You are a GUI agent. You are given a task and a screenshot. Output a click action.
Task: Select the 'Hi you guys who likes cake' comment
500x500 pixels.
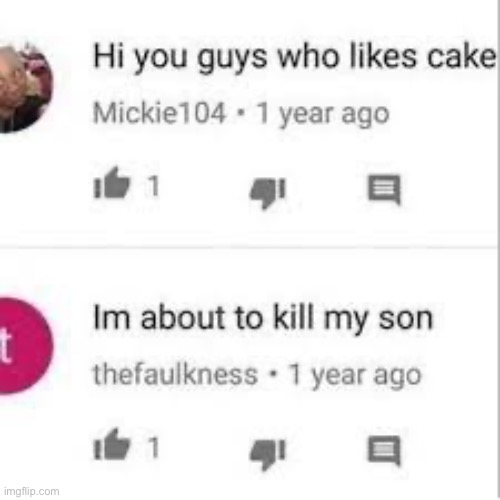294,58
